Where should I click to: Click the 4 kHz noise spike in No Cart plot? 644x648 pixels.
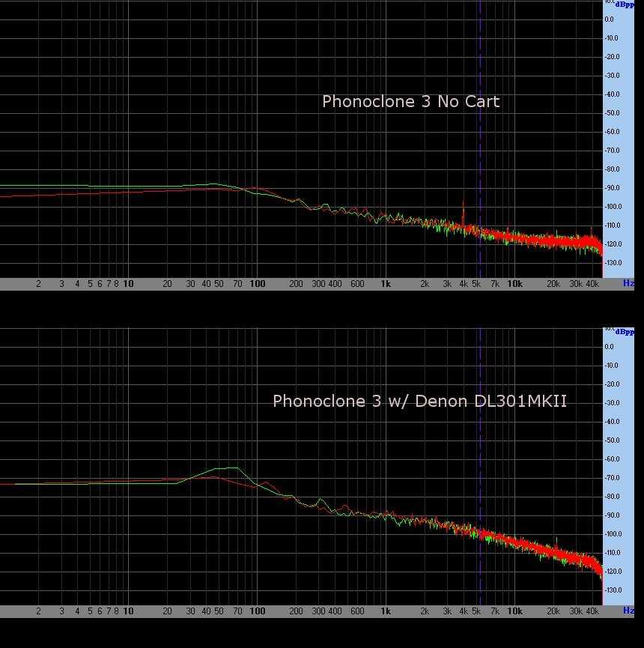coord(463,213)
